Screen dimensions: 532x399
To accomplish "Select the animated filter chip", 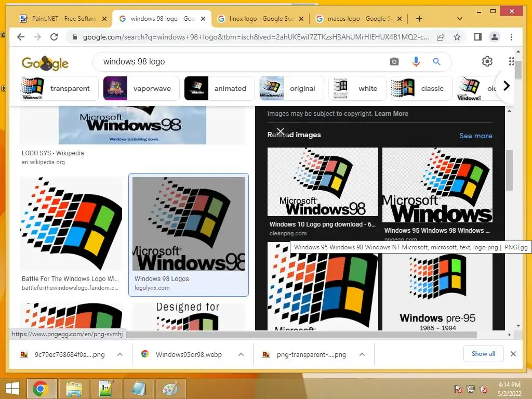I will point(220,88).
